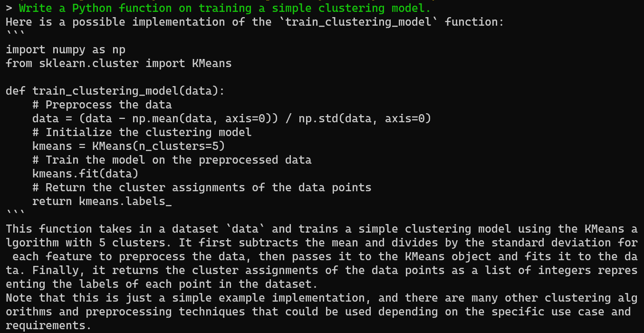Click the 'Here is a possible implementation' sentence
This screenshot has height=333, width=644.
click(x=255, y=22)
